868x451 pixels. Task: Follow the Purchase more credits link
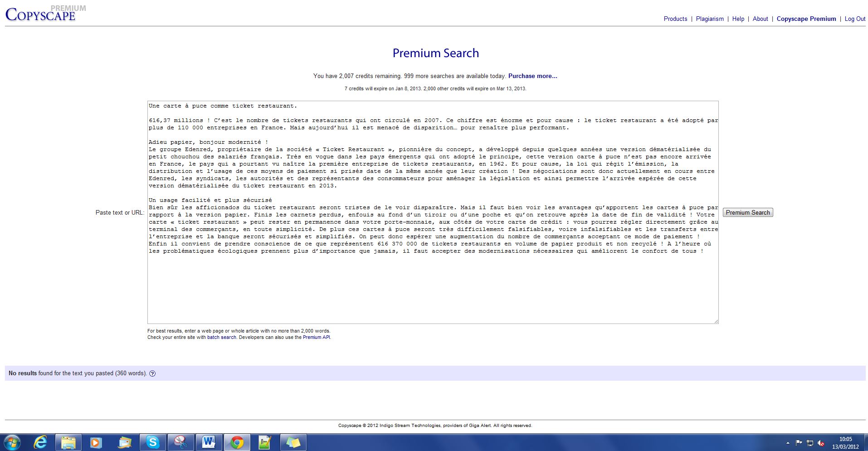click(532, 76)
